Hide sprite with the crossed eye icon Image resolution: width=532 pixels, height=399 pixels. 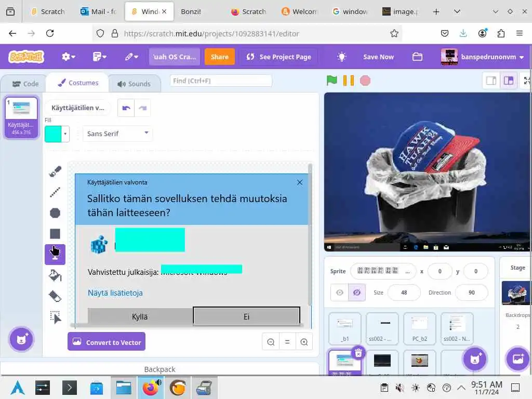click(x=357, y=292)
